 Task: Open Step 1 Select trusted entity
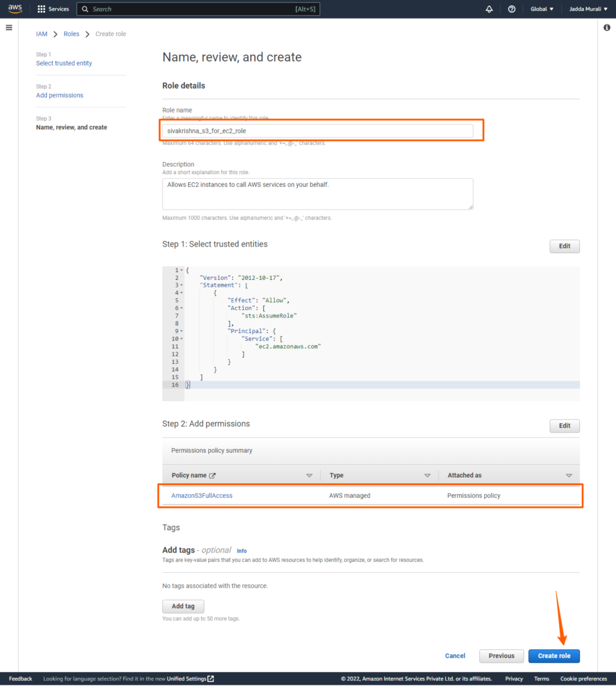pos(64,64)
